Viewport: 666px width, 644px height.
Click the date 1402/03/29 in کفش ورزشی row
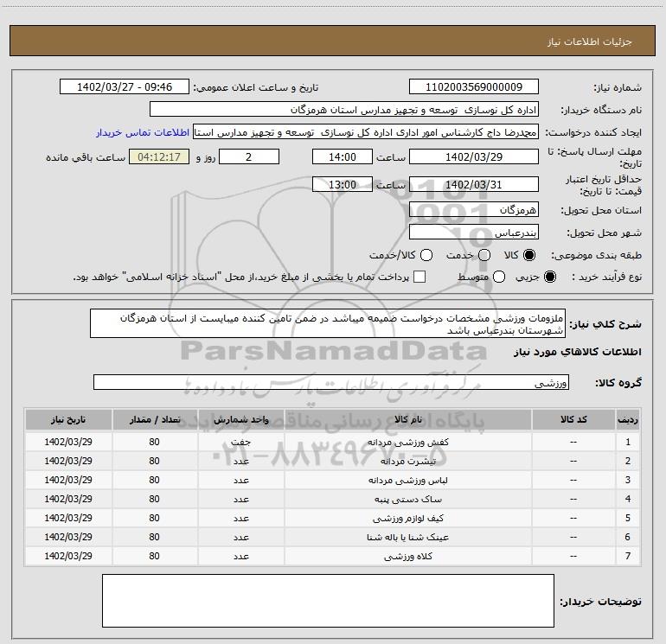pyautogui.click(x=68, y=442)
